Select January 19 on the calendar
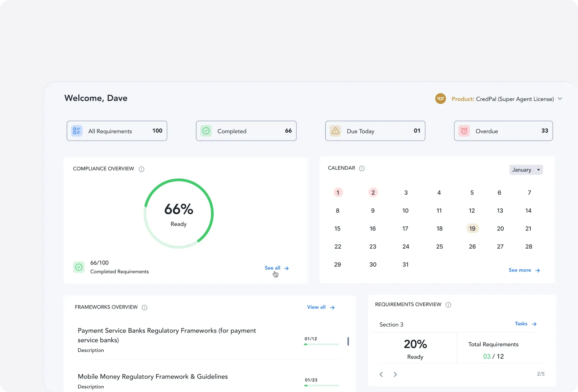The width and height of the screenshot is (578, 392). coord(472,228)
